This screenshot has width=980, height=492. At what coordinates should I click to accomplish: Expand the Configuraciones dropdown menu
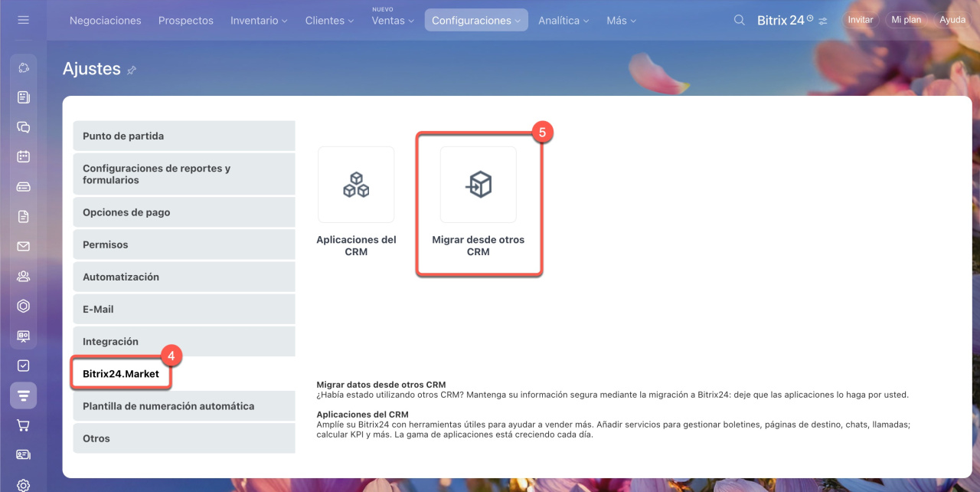coord(476,21)
